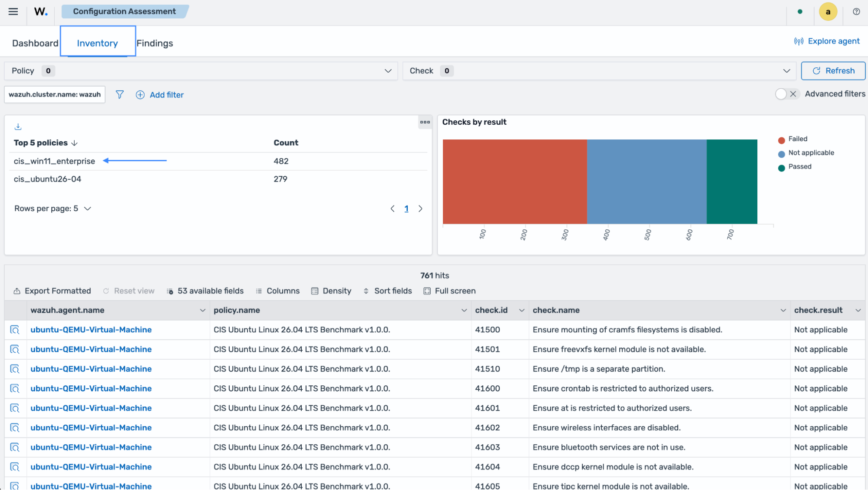Inspect document for check 41603 row

(15, 447)
